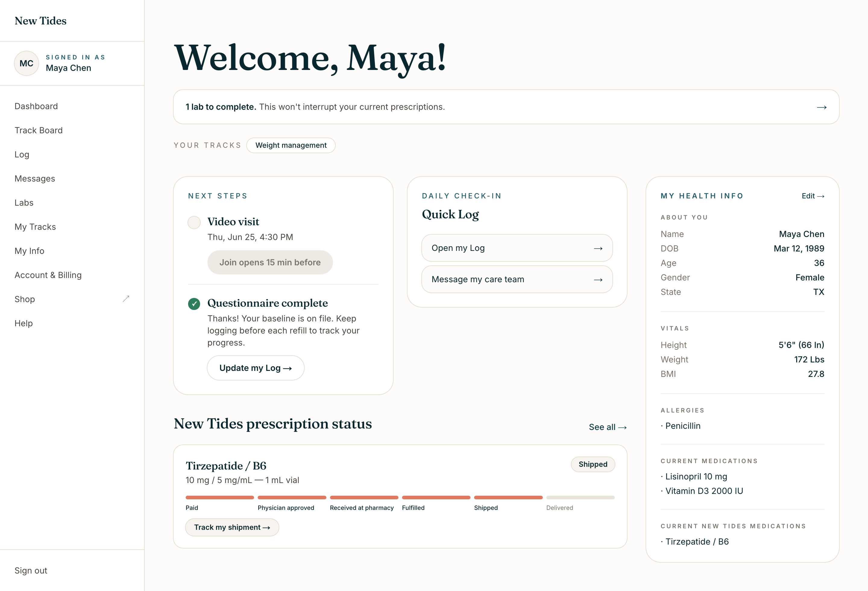868x591 pixels.
Task: Click the Weight value 172 Lbs
Action: (x=809, y=359)
